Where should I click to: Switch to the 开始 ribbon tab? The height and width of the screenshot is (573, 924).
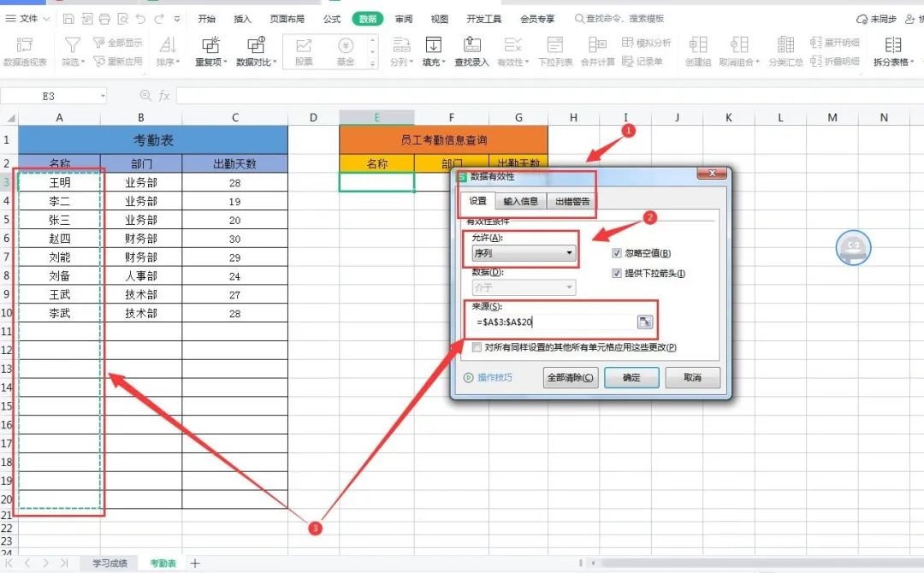pyautogui.click(x=206, y=19)
